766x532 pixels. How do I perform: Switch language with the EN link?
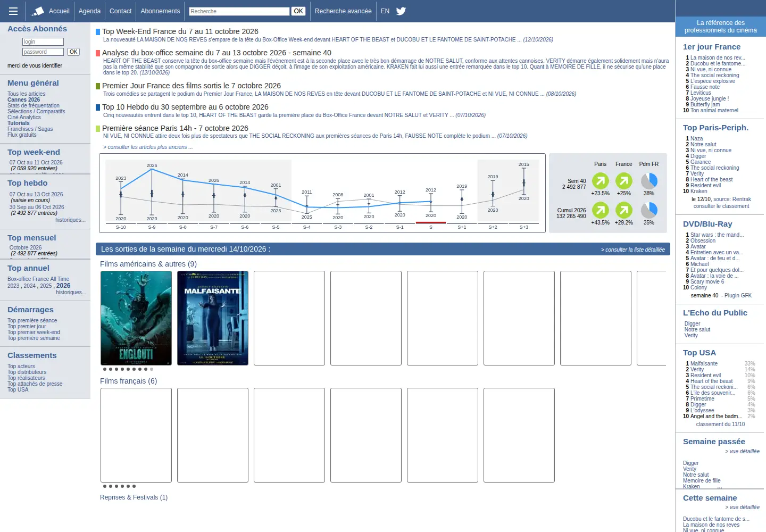pyautogui.click(x=385, y=11)
